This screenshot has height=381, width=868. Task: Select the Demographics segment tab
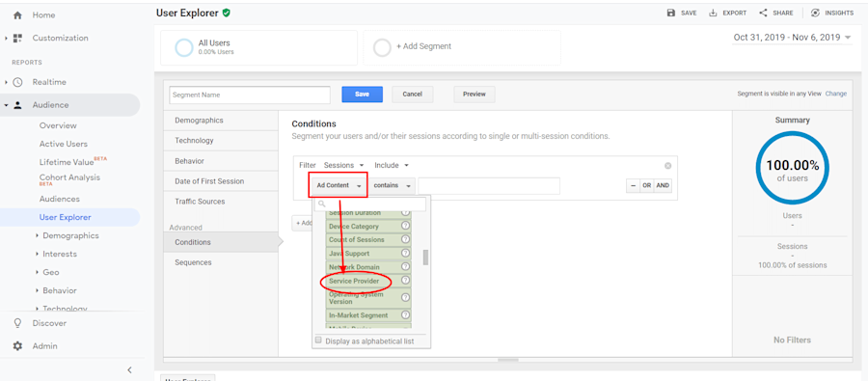point(221,121)
